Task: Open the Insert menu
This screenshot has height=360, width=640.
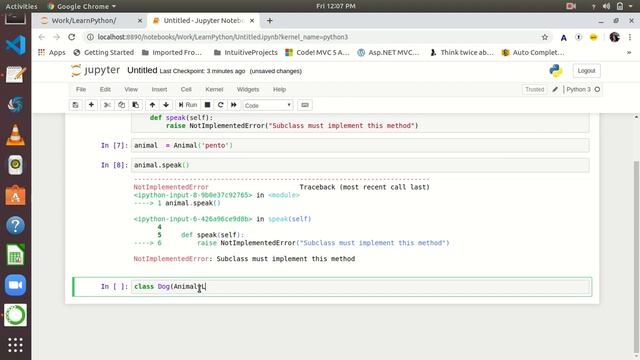Action: [159, 89]
